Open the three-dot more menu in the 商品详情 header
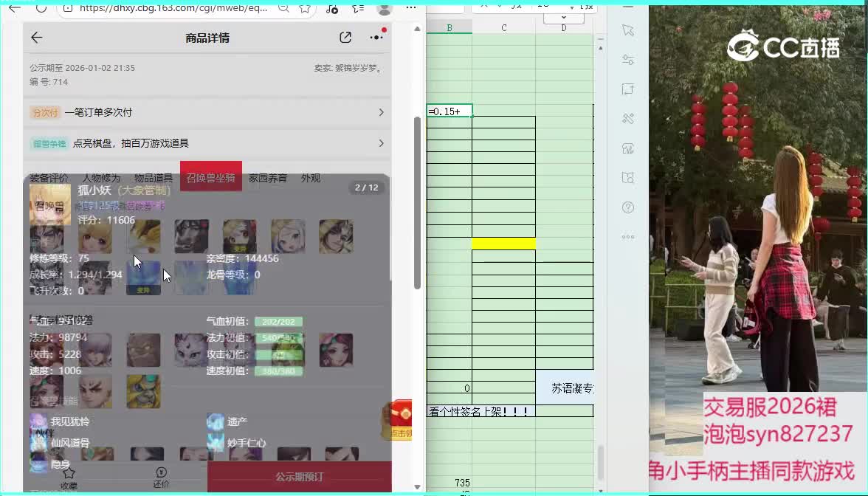 [376, 38]
